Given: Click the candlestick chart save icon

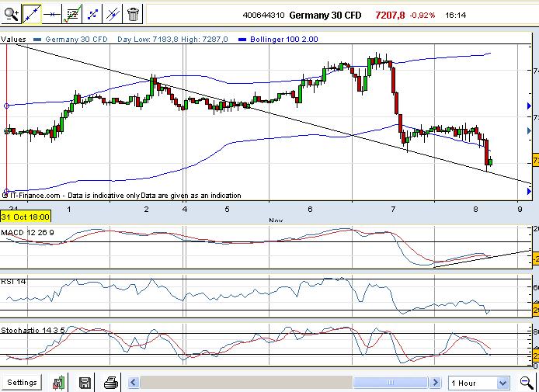Looking at the screenshot, I should pos(58,383).
